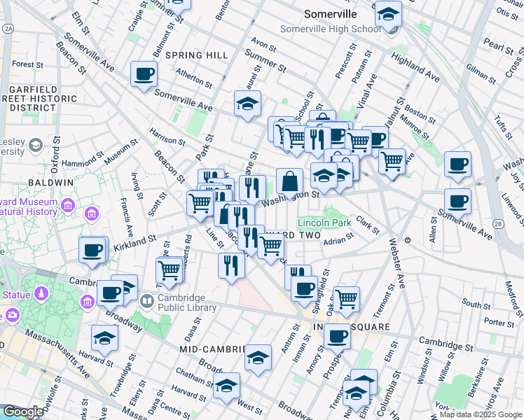Click the Route 28 highway shield
This screenshot has width=524, height=420.
[x=498, y=224]
